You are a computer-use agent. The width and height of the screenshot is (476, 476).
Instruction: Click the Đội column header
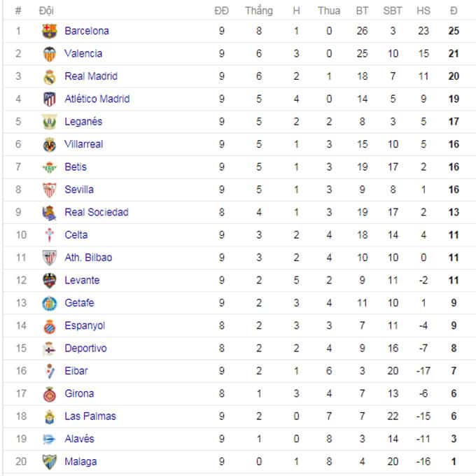46,10
